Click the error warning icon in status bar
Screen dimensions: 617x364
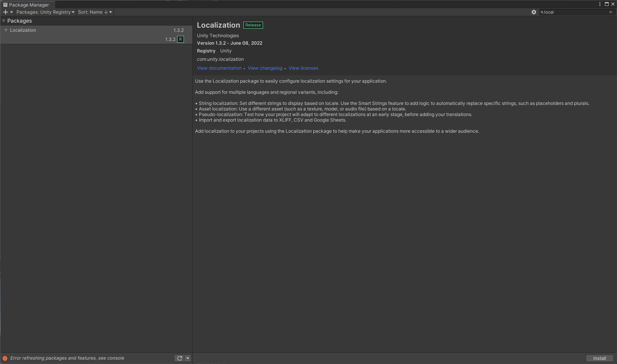pyautogui.click(x=5, y=358)
